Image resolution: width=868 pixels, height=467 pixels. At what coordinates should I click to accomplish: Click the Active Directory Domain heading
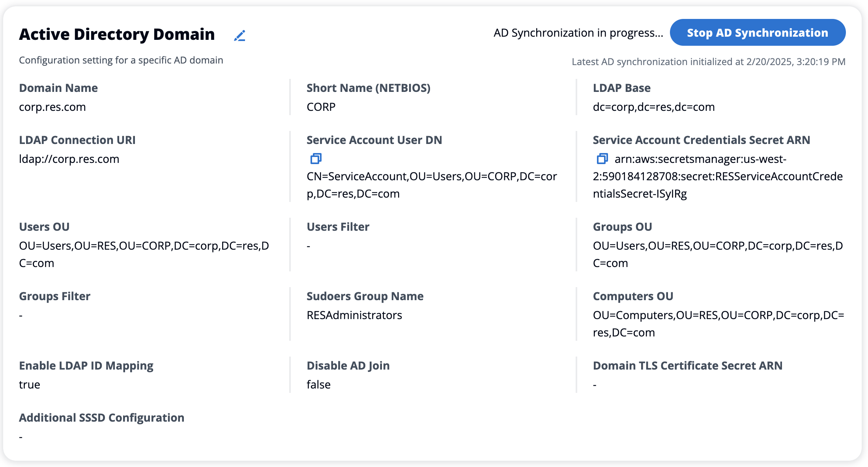click(117, 34)
